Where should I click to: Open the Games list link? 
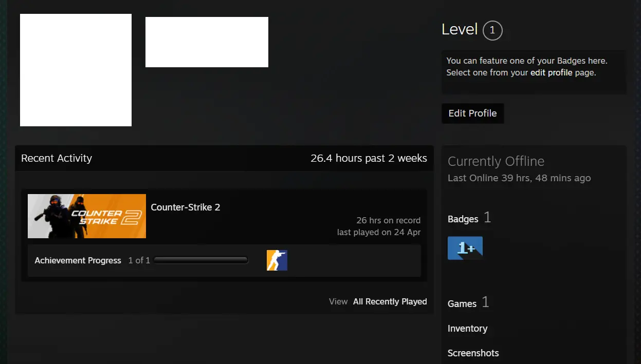click(462, 304)
